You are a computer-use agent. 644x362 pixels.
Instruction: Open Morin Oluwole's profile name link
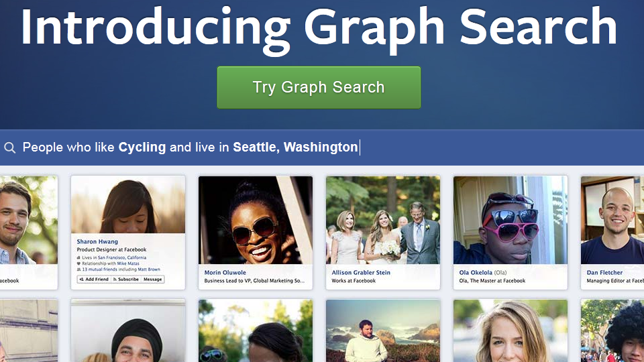pyautogui.click(x=225, y=273)
